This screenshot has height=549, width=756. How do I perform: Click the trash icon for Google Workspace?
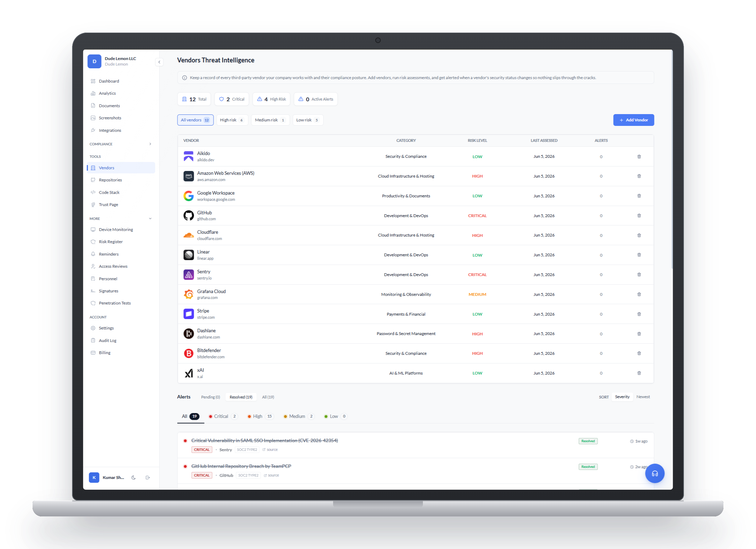click(639, 196)
